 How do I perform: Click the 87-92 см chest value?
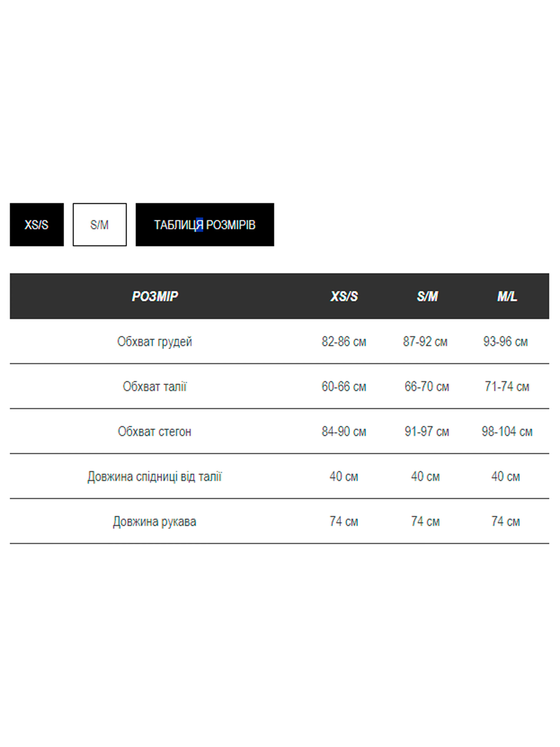pyautogui.click(x=425, y=341)
